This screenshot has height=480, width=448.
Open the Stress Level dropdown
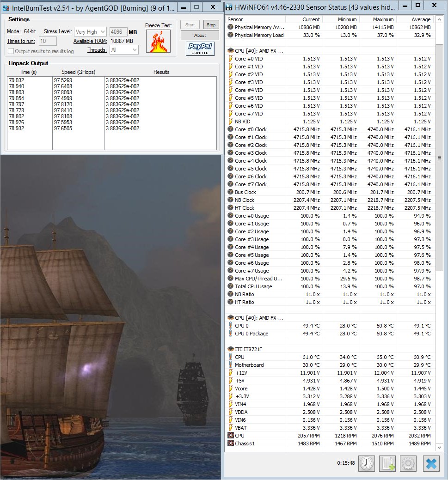pos(91,31)
